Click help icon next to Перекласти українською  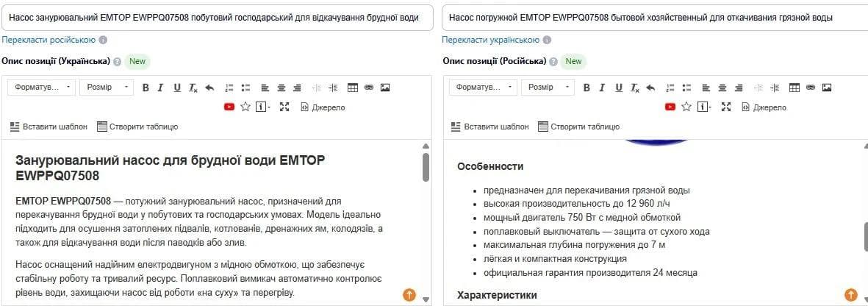pos(547,40)
